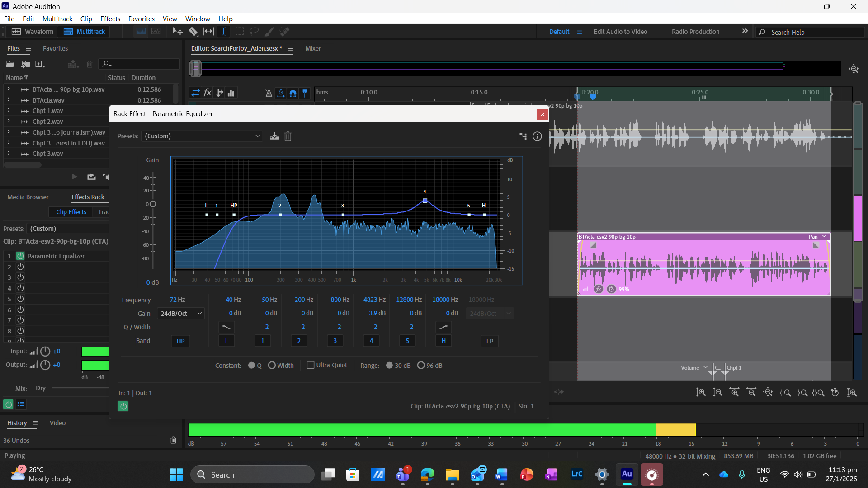Select the Razor tool in toolbar

coord(193,32)
